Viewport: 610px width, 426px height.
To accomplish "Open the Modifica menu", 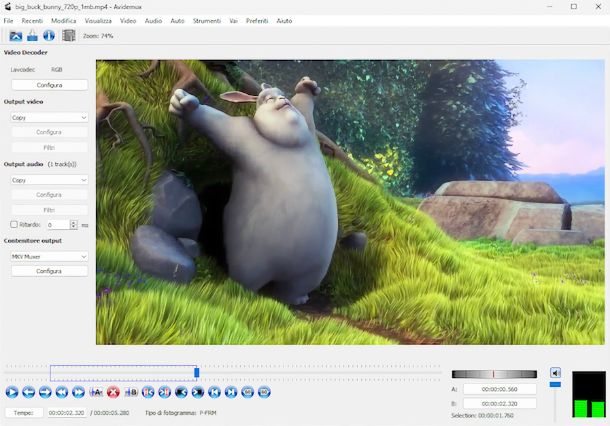I will pyautogui.click(x=63, y=20).
